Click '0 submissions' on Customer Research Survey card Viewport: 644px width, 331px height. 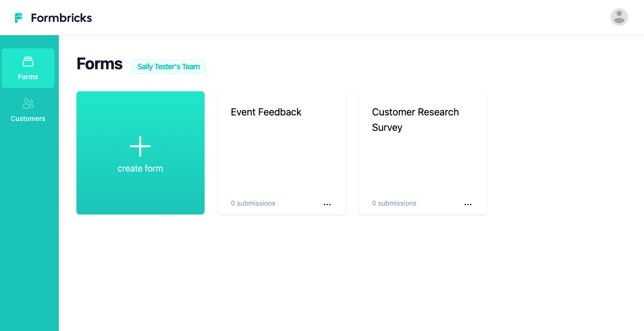tap(394, 203)
